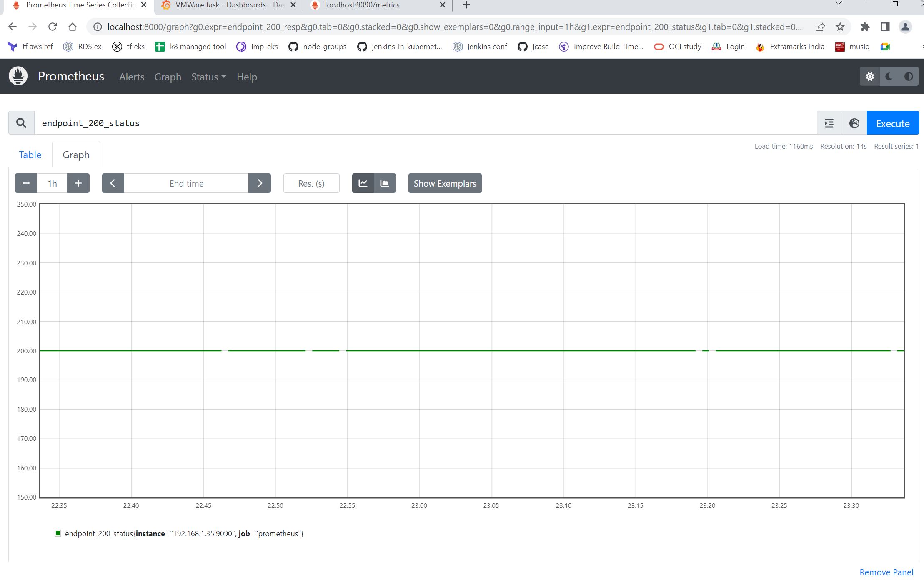Increase the time range with plus button
Viewport: 924px width, 582px height.
[78, 183]
